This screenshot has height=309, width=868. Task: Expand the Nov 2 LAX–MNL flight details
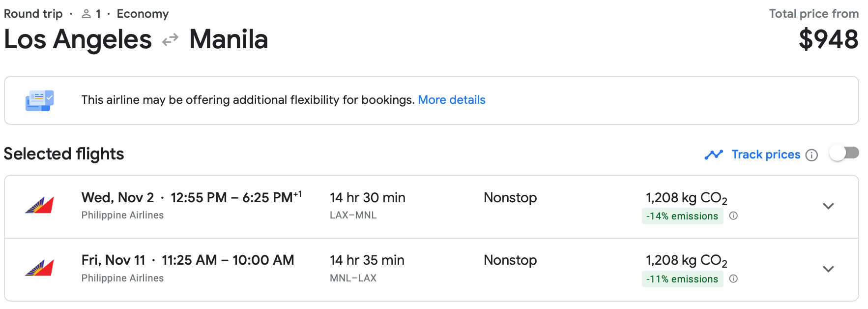coord(828,206)
